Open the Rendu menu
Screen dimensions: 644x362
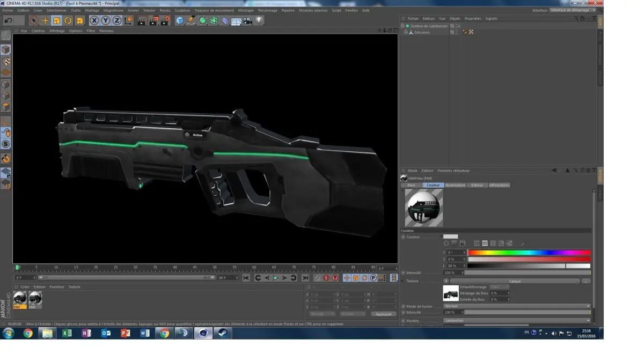[165, 10]
